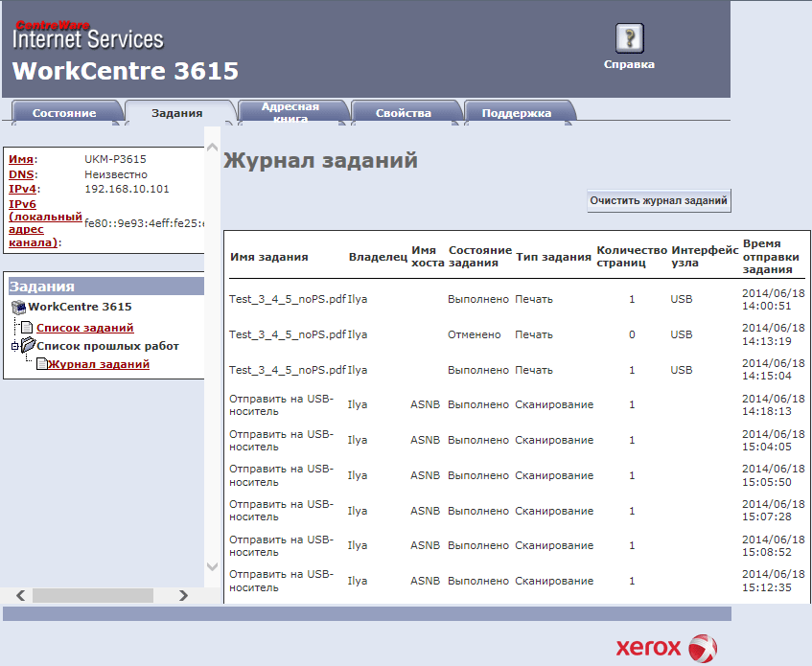812x666 pixels.
Task: Click the page count 0 cell
Action: 632,334
